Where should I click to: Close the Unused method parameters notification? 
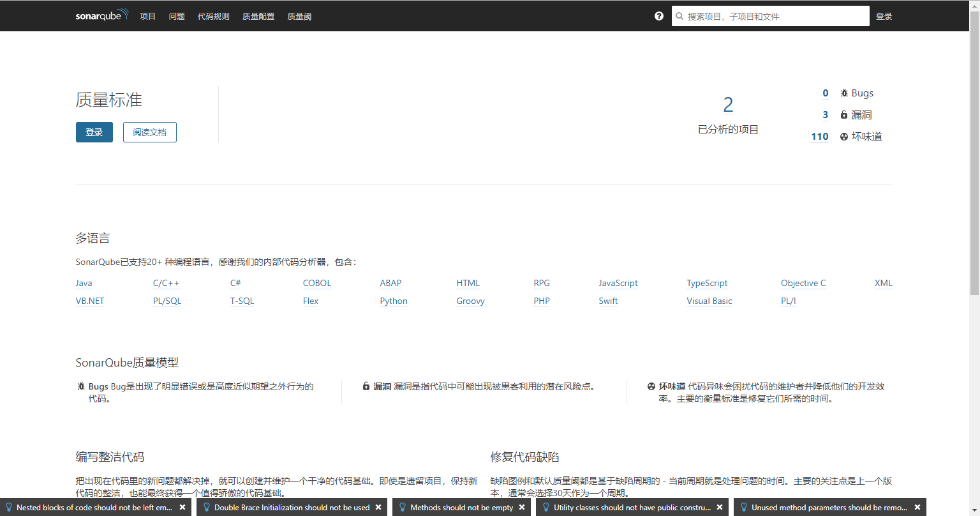[x=917, y=507]
